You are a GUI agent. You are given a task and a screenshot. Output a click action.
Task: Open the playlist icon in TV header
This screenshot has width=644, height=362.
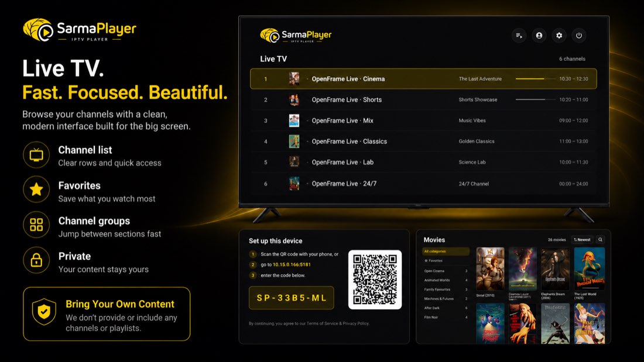519,35
